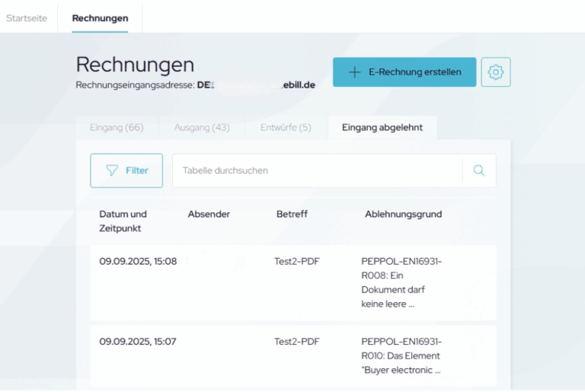585x392 pixels.
Task: Click the Absender column header
Action: pos(209,214)
